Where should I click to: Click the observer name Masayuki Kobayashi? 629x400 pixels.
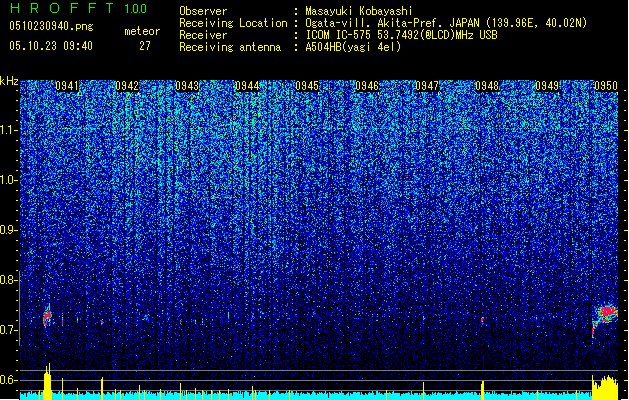click(x=359, y=11)
